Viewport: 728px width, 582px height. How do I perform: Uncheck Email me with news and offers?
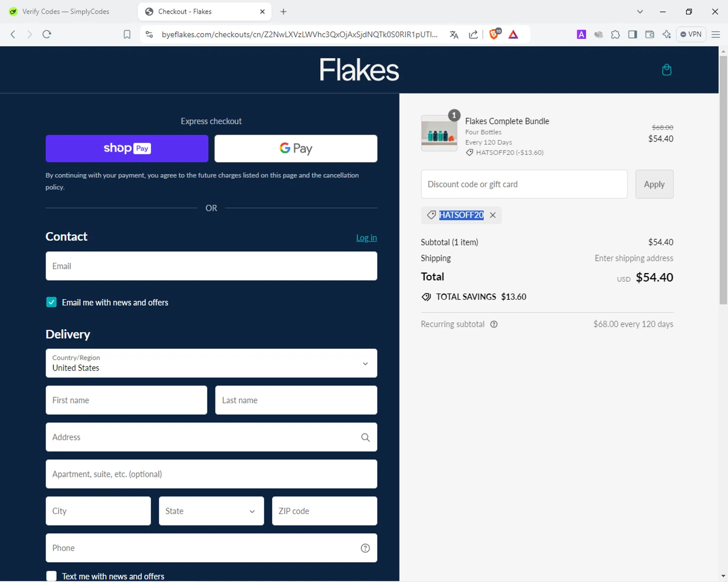tap(51, 302)
